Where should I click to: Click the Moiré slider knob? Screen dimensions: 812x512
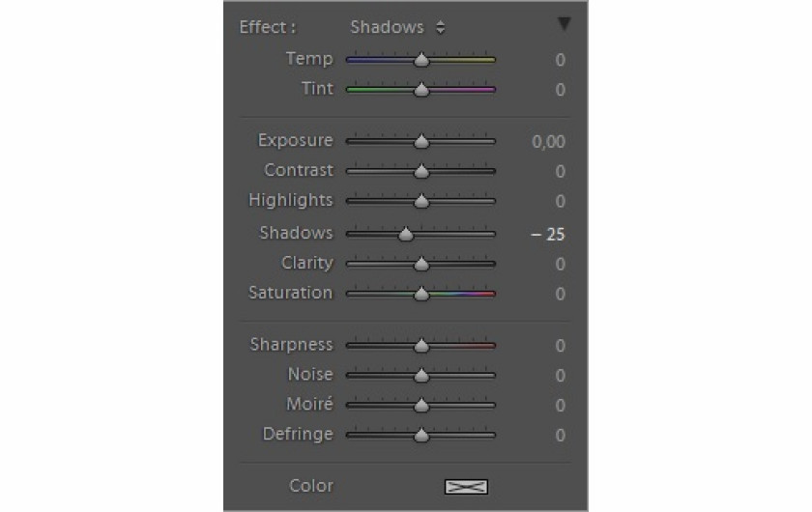click(x=421, y=406)
